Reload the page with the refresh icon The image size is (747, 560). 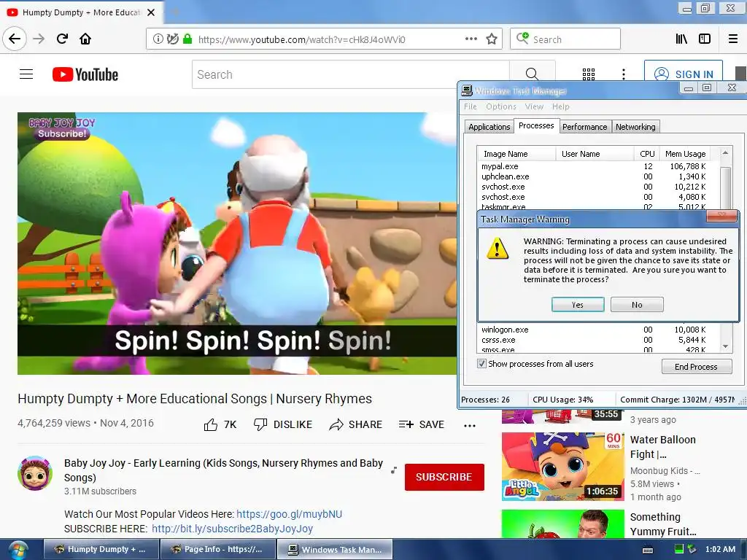63,39
